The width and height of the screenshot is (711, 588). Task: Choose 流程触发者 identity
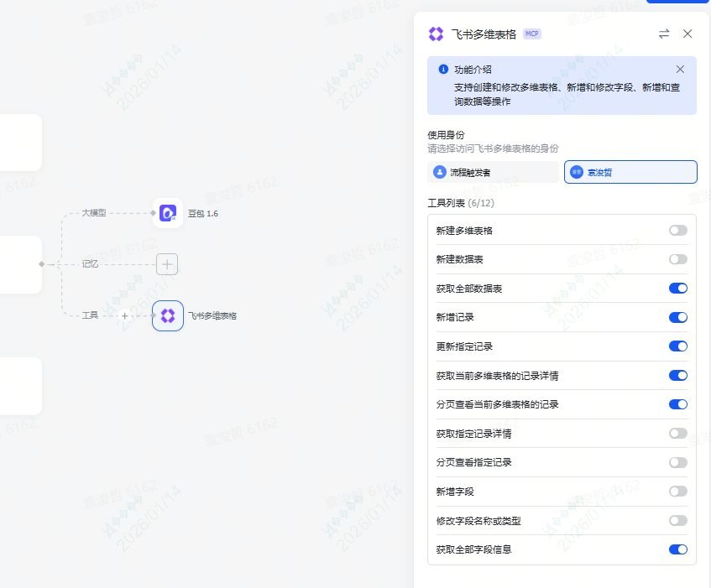tap(493, 172)
